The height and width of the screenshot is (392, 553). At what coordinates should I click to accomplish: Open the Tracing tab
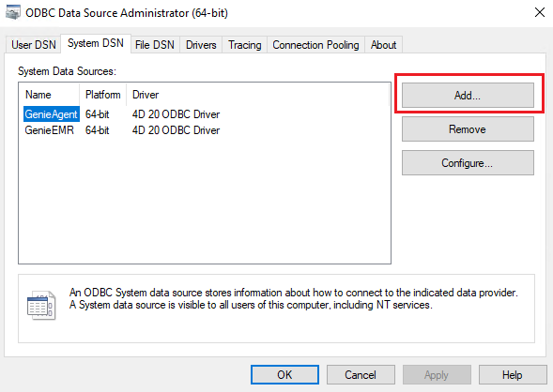coord(245,45)
